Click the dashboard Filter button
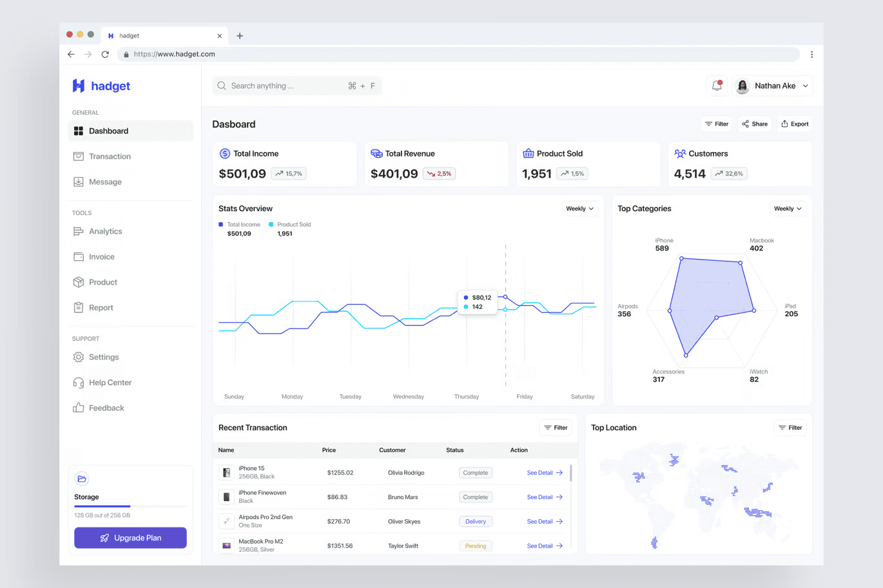The width and height of the screenshot is (883, 588). (x=717, y=124)
